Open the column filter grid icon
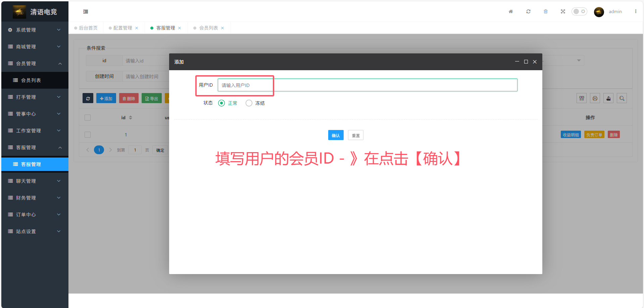Image resolution: width=644 pixels, height=308 pixels. pos(582,98)
